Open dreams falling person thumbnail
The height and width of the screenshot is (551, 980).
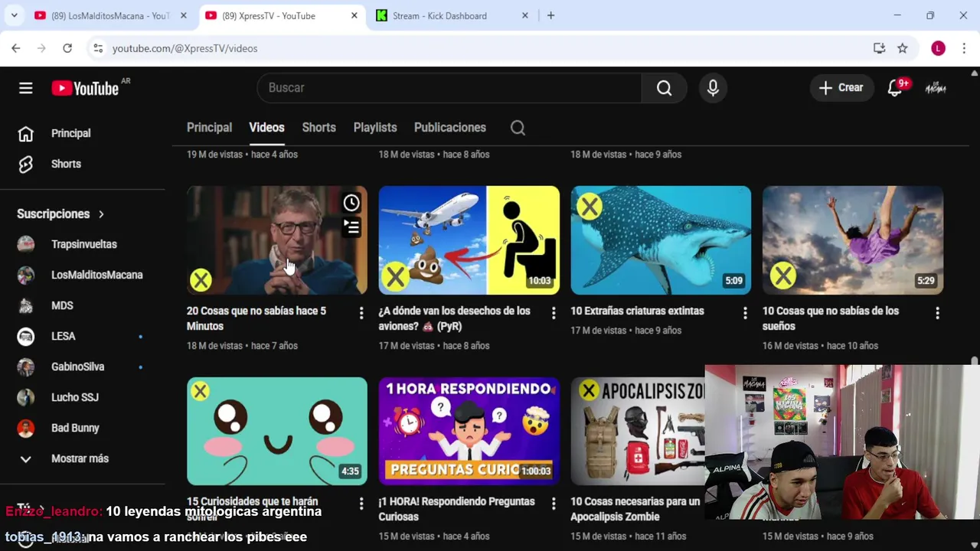point(853,240)
